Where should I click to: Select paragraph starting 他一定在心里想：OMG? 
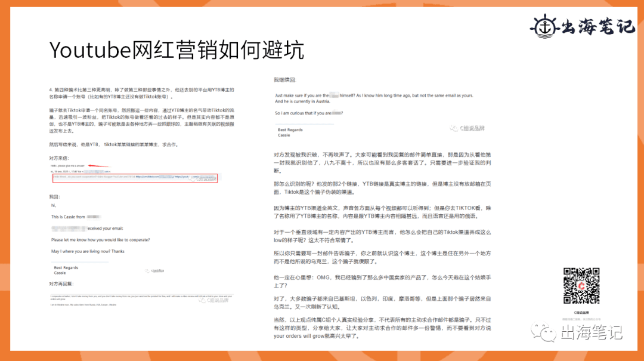tap(382, 282)
